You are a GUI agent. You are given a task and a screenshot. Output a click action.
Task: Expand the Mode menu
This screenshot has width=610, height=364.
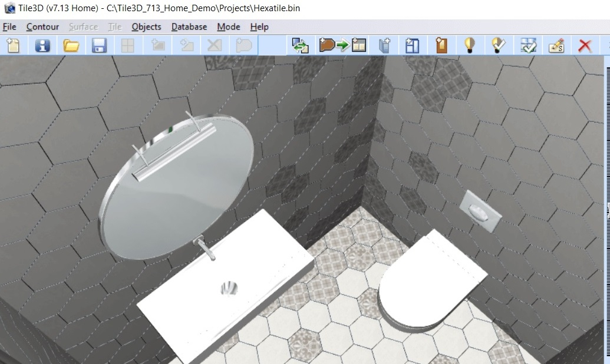point(228,27)
